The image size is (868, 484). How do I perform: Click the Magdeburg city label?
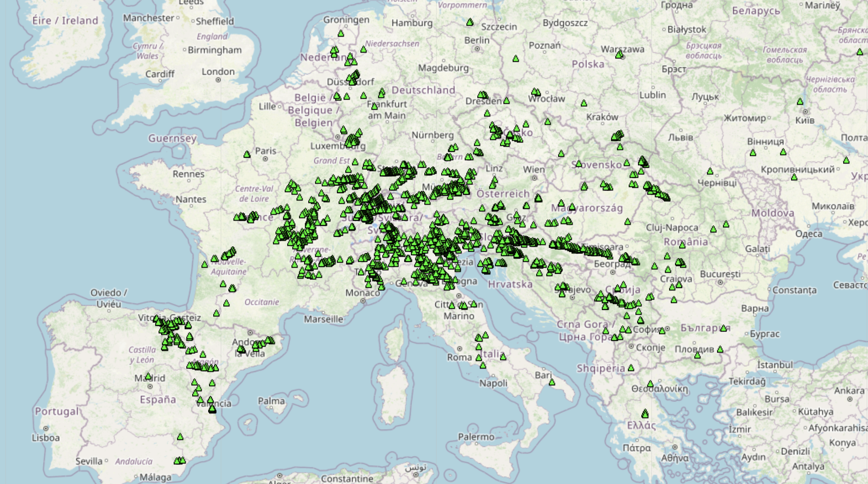point(443,68)
